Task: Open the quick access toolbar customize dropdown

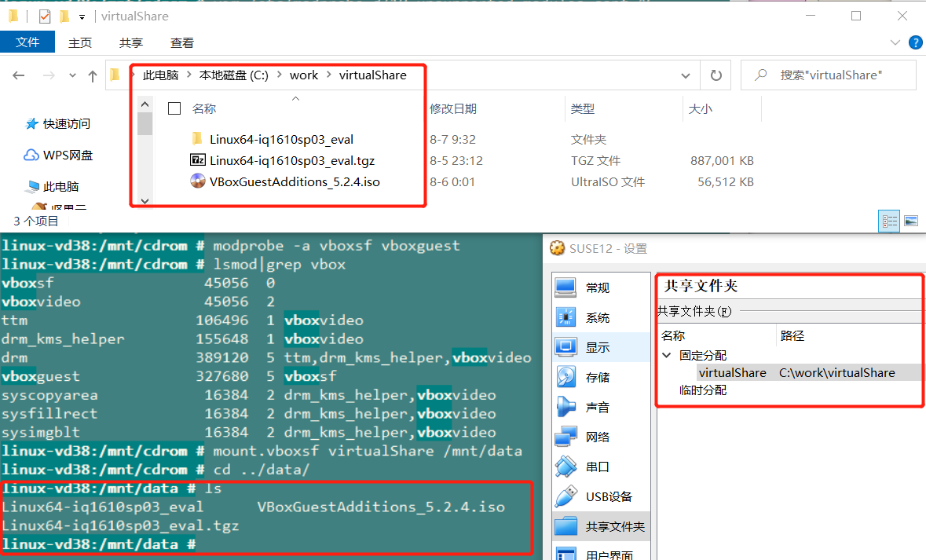Action: [x=82, y=17]
